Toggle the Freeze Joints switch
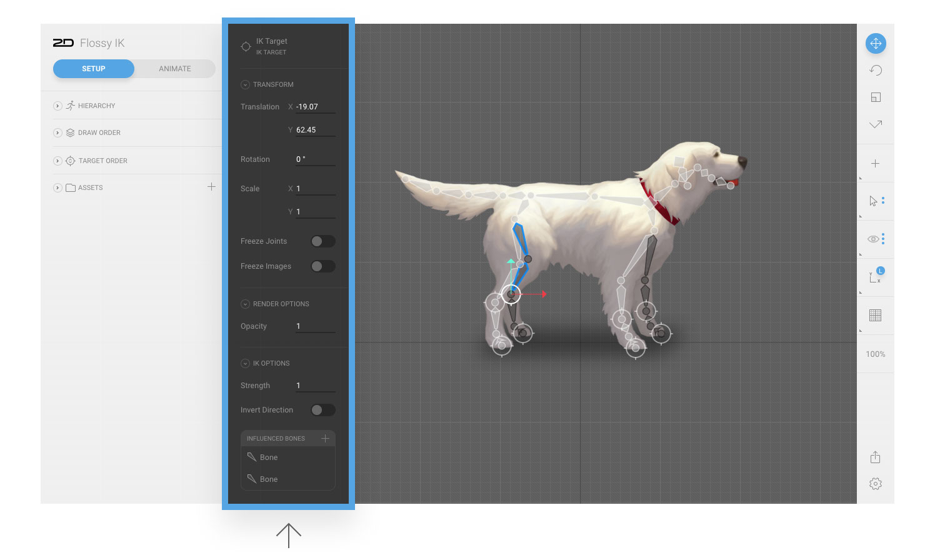935x560 pixels. click(x=323, y=241)
